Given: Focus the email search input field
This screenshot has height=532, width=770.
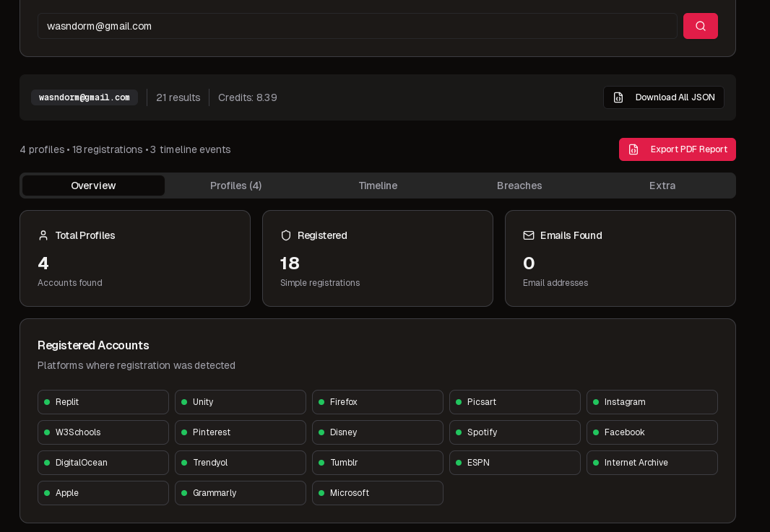Looking at the screenshot, I should (x=357, y=26).
